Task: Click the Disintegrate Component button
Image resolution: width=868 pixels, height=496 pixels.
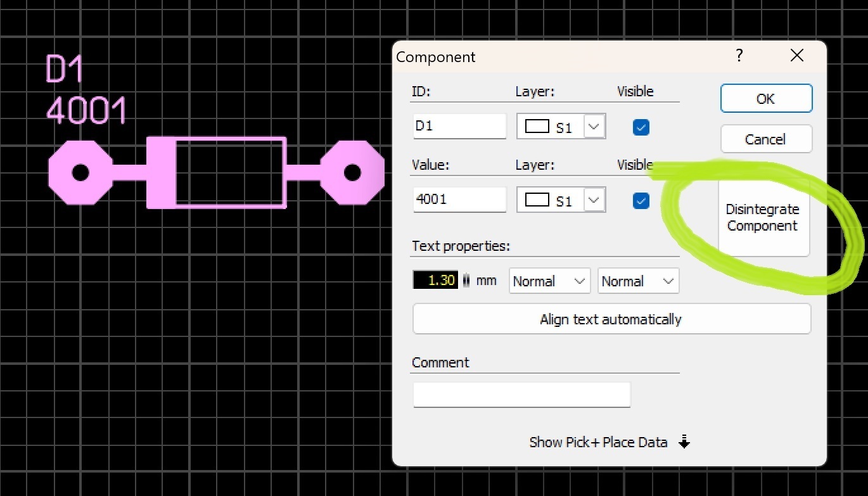Action: [x=763, y=217]
